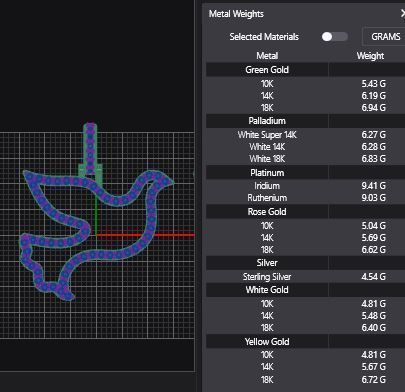Click the Weight column header
Image resolution: width=405 pixels, height=392 pixels.
370,56
